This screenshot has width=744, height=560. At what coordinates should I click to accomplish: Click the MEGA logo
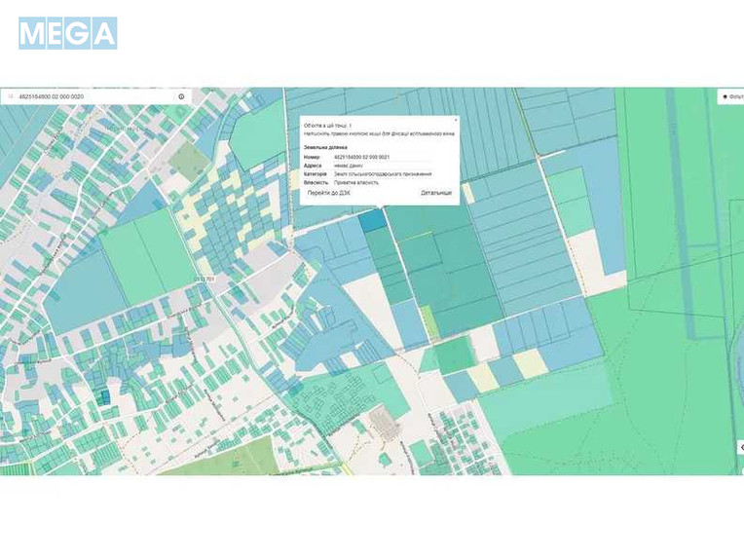coord(67,33)
